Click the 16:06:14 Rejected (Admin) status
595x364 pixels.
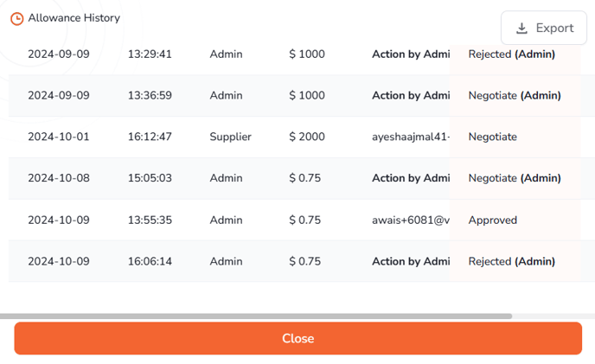[511, 261]
